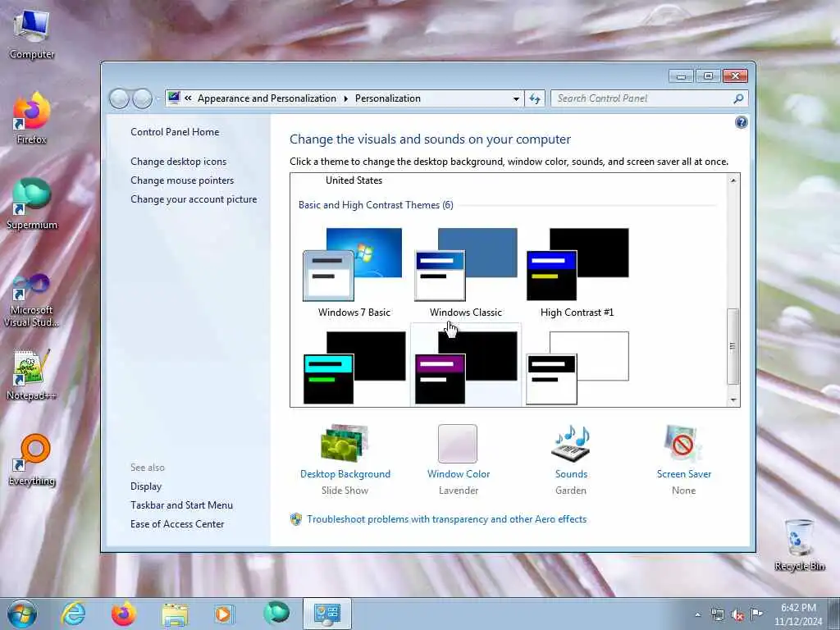The height and width of the screenshot is (630, 840).
Task: Click theme list scroll up arrow
Action: 733,180
